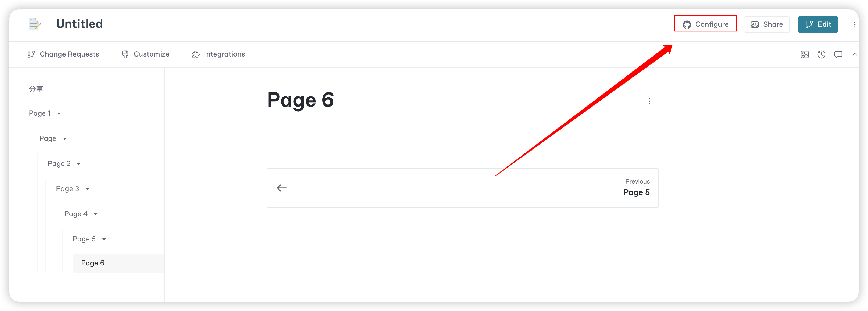Click the Customize menu item
The width and height of the screenshot is (868, 311).
coord(146,54)
